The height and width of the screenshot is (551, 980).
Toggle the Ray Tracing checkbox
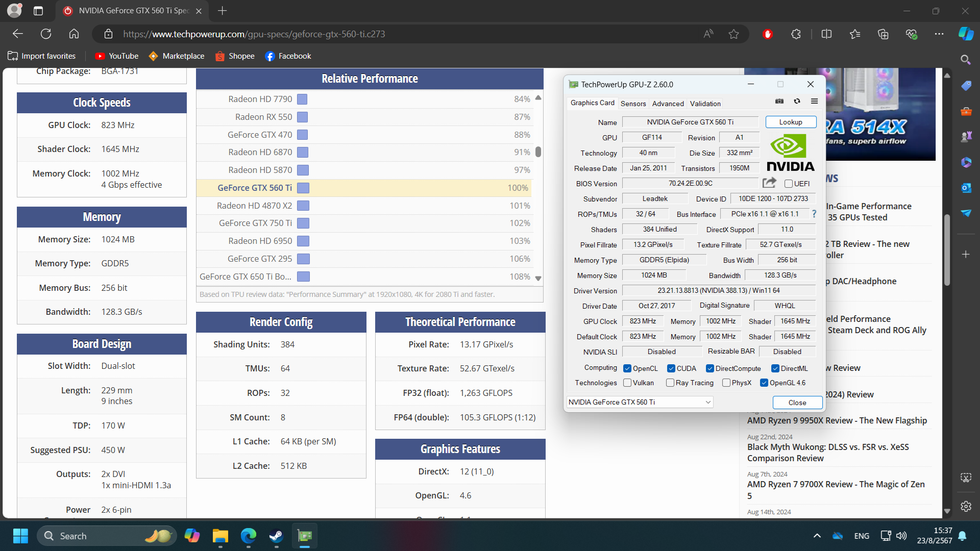point(670,383)
